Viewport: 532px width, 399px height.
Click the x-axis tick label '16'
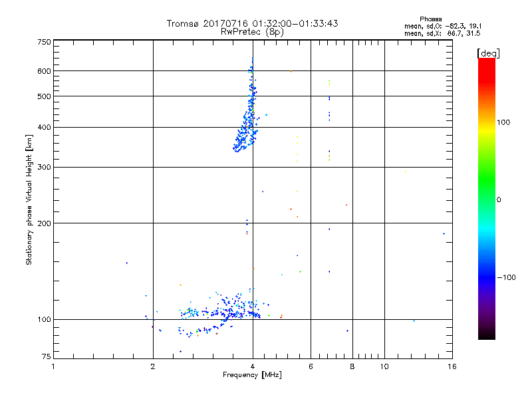click(x=452, y=366)
